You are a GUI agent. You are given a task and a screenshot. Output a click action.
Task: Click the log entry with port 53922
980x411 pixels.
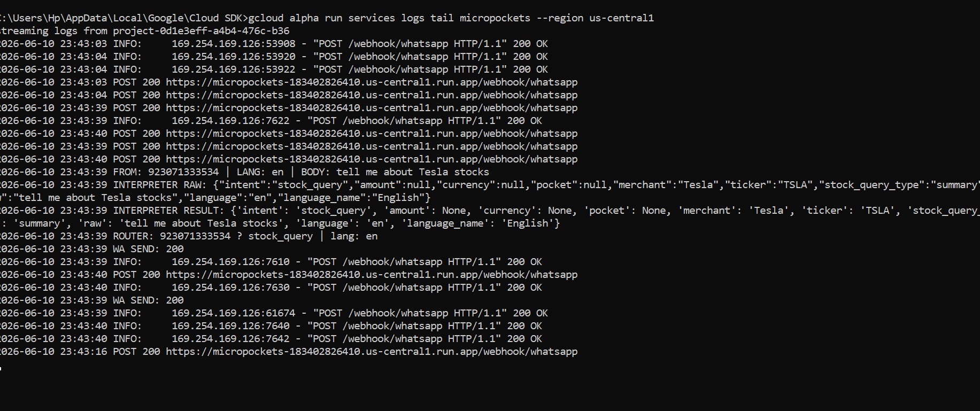click(x=274, y=69)
